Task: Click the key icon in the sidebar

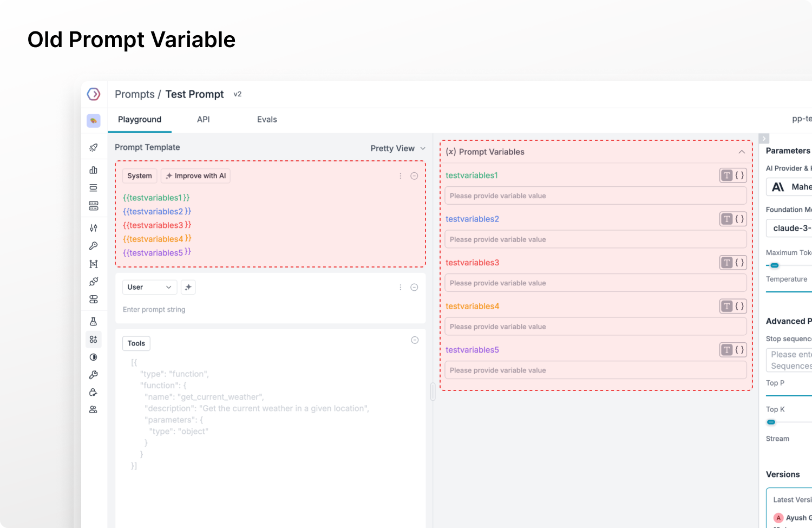Action: coord(94,246)
